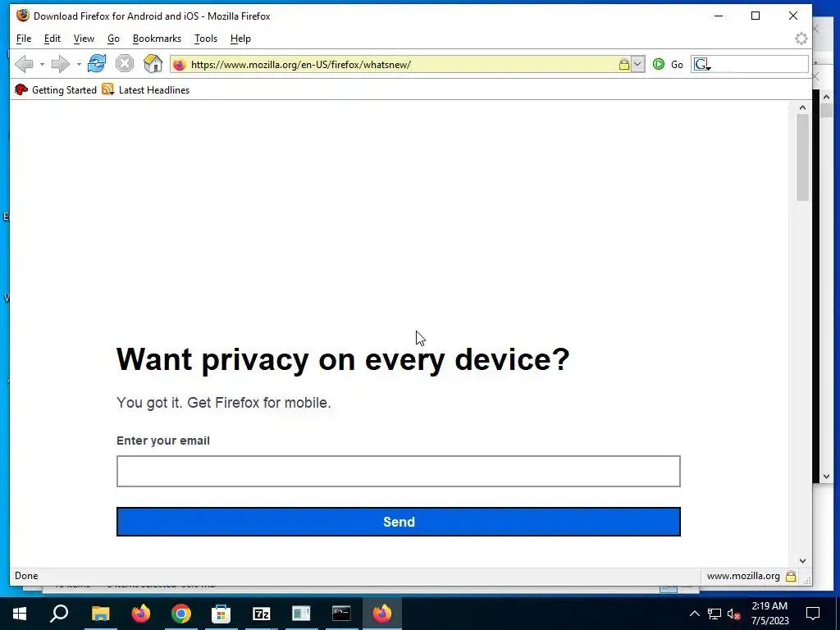The width and height of the screenshot is (840, 630).
Task: Click the Done status bar text
Action: (x=26, y=576)
